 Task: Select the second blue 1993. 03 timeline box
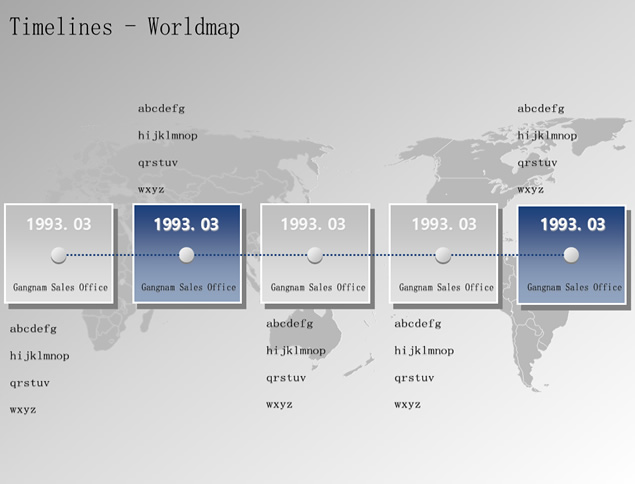click(187, 254)
